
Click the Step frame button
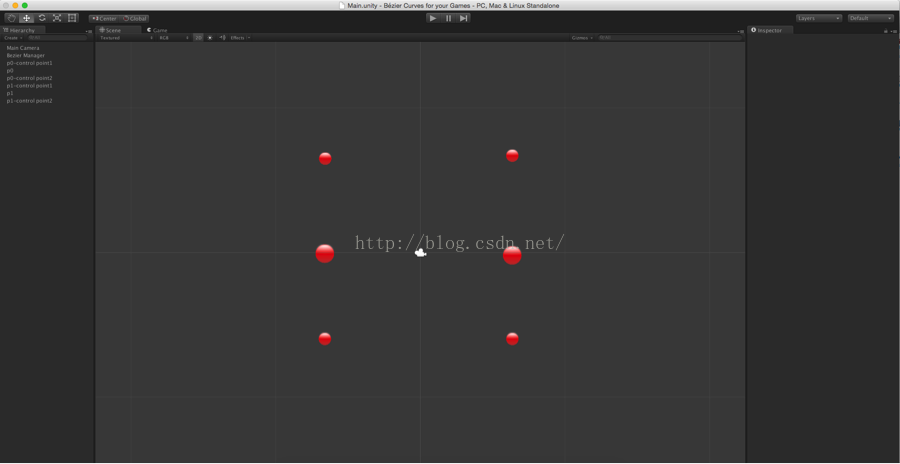[463, 18]
